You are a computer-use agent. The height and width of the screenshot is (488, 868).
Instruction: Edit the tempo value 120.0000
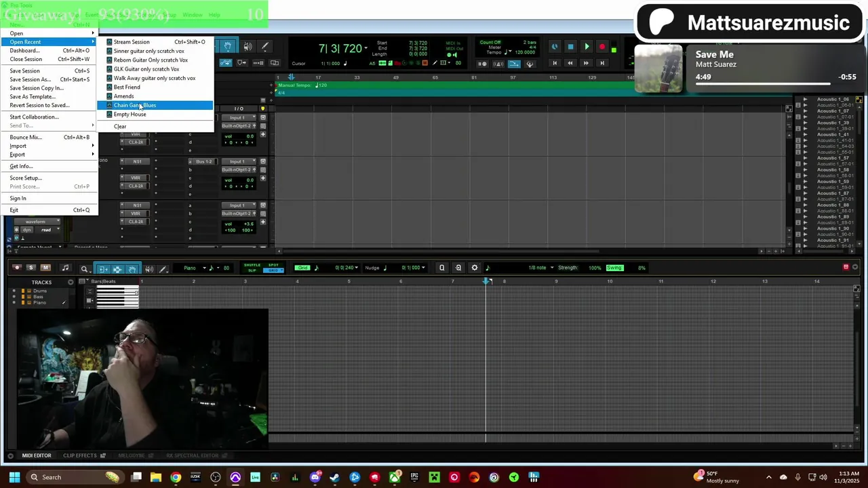click(524, 52)
